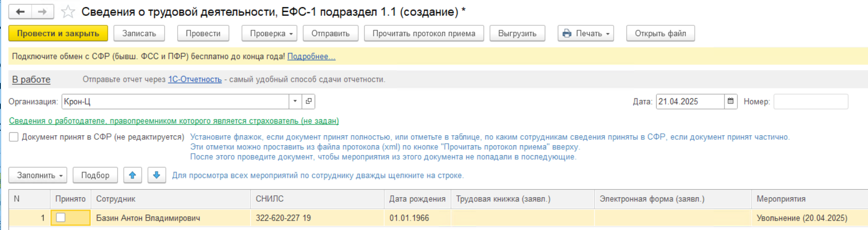The height and width of the screenshot is (230, 868).
Task: Click the Подбор button
Action: pyautogui.click(x=95, y=175)
